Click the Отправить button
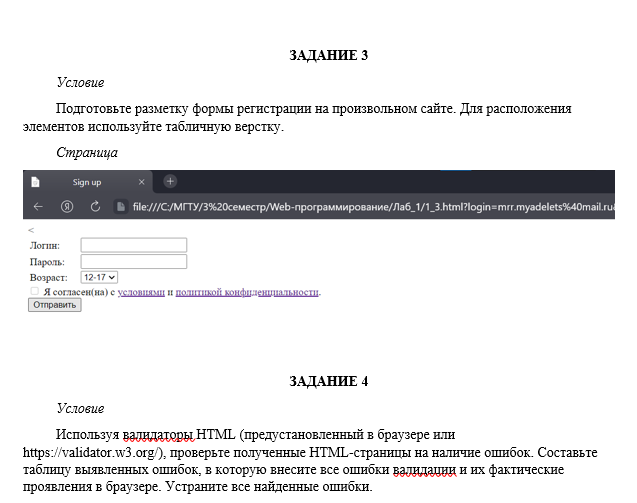This screenshot has width=637, height=503. tap(54, 305)
